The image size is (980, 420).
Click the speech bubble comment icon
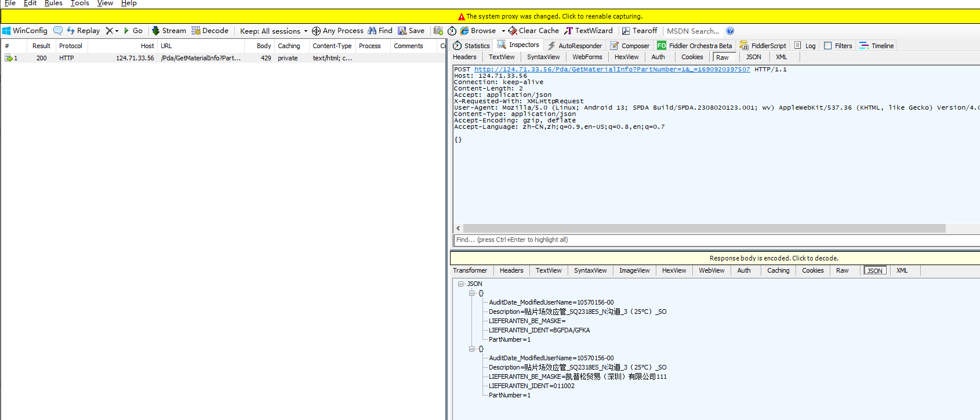tap(57, 31)
